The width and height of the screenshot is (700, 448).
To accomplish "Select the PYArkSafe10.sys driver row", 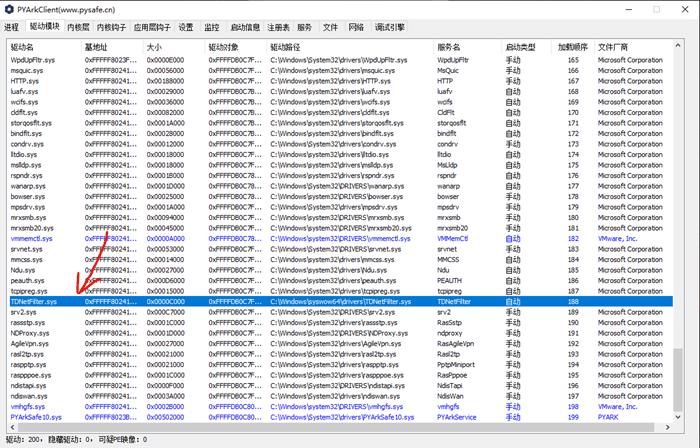I will [36, 416].
